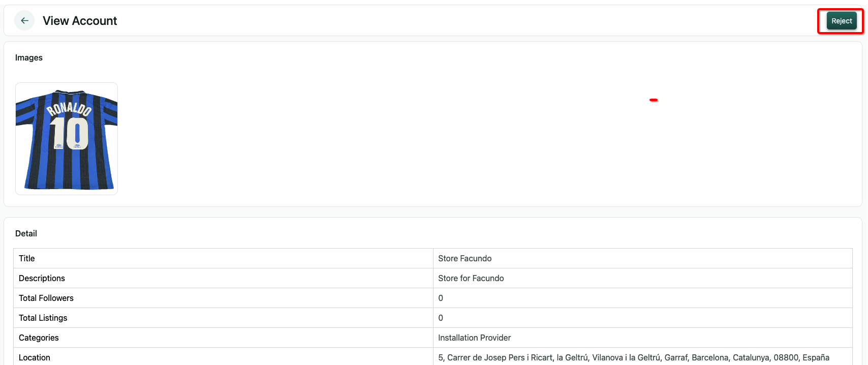Image resolution: width=868 pixels, height=365 pixels.
Task: Select the Total Followers count value
Action: pyautogui.click(x=441, y=298)
